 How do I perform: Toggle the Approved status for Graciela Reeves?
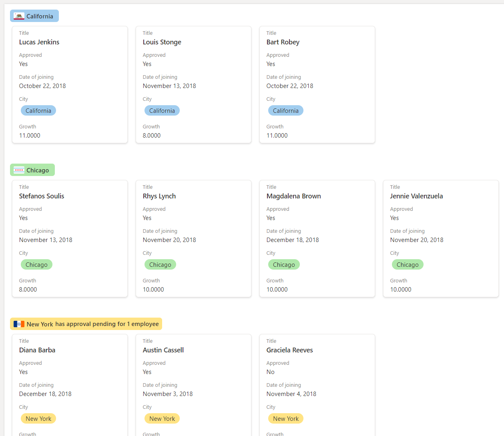pos(270,372)
